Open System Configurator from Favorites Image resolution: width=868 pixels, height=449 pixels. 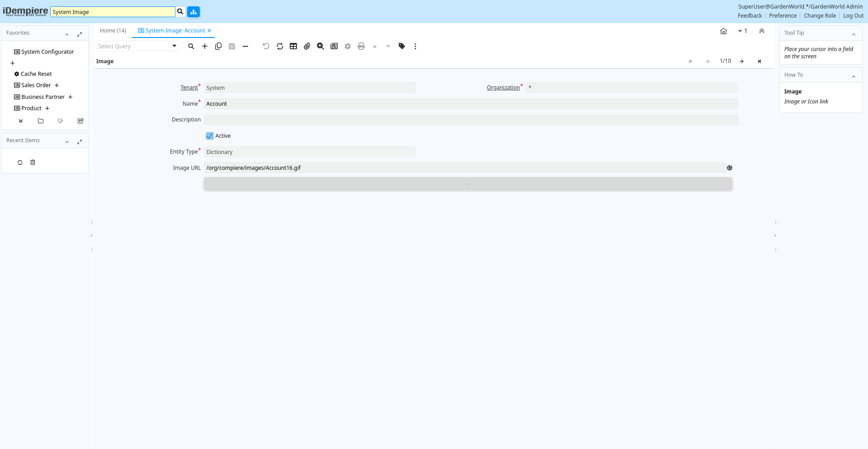(47, 52)
